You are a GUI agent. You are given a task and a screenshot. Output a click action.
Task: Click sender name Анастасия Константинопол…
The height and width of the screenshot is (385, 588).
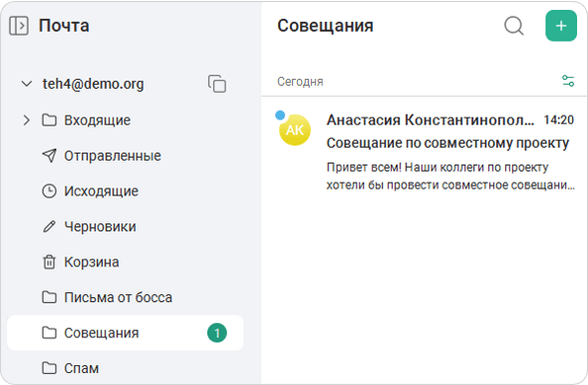[x=431, y=120]
